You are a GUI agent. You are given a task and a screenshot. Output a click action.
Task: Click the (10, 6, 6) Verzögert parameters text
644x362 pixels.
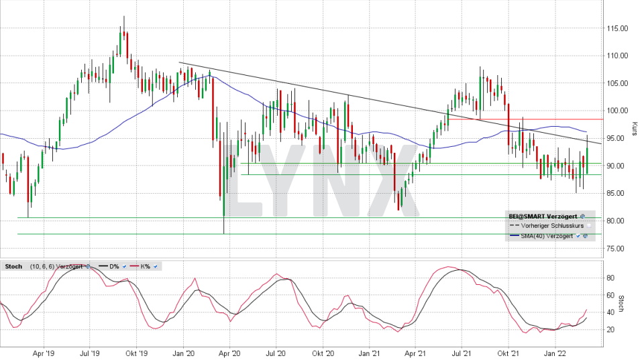[x=56, y=266]
